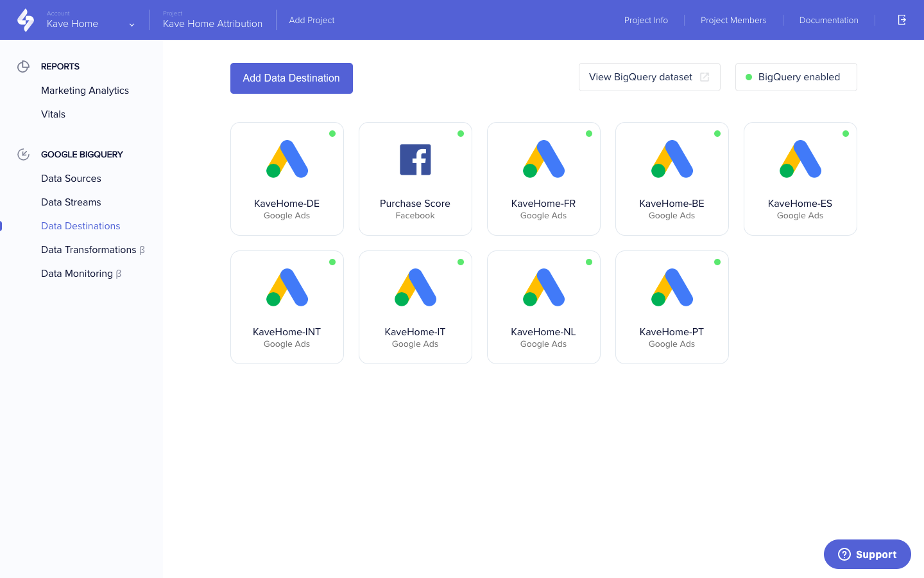
Task: Click green status dot on KaveHome-DE card
Action: pos(332,134)
